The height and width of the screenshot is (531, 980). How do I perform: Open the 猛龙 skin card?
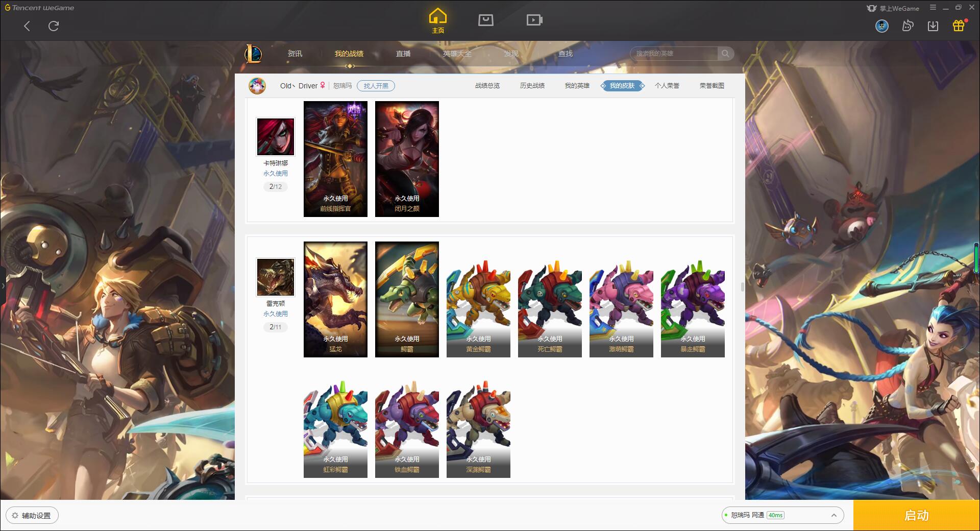[335, 299]
